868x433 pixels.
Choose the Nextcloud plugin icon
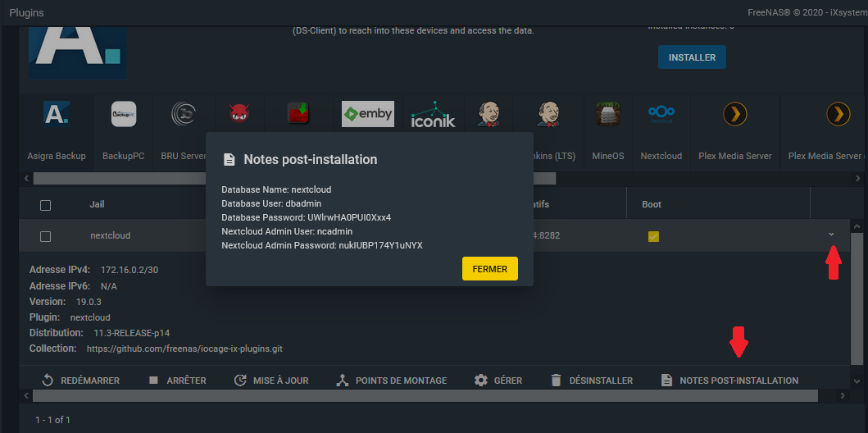[661, 114]
